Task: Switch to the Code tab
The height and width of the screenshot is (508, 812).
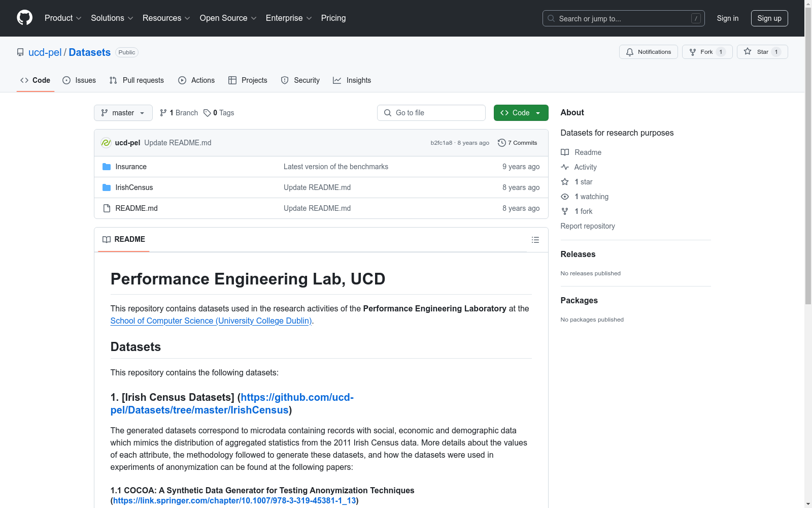Action: click(x=36, y=80)
